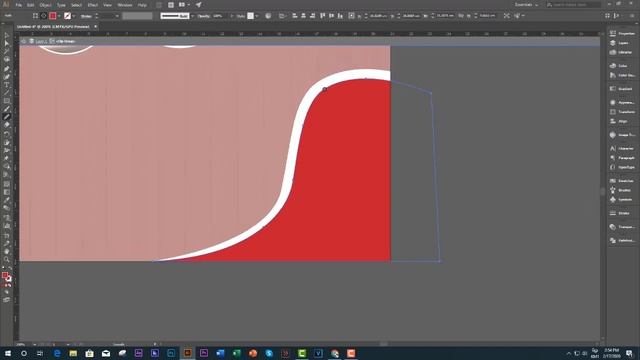Click the Stroke label in control bar

click(86, 16)
